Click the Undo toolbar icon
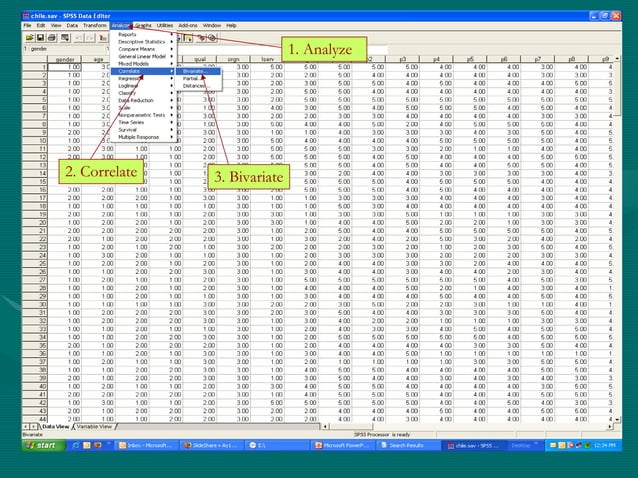Image resolution: width=638 pixels, height=478 pixels. coord(79,38)
